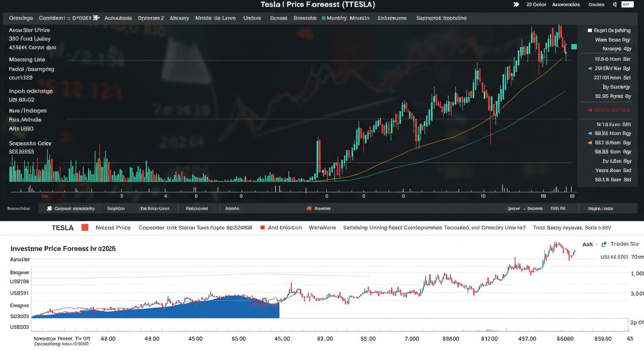Image resolution: width=644 pixels, height=351 pixels.
Task: Click 'Inpoh odeisige' in the left panel
Action: coord(31,91)
